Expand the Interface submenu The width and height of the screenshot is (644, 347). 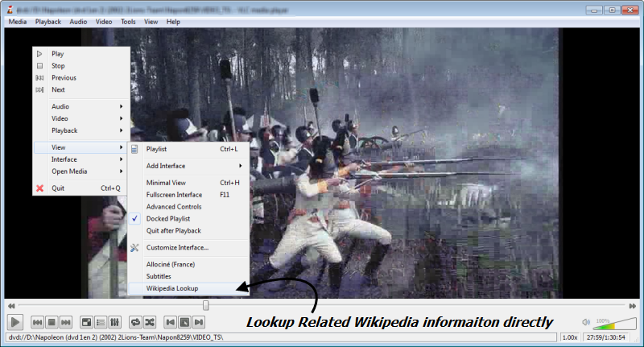coord(81,159)
